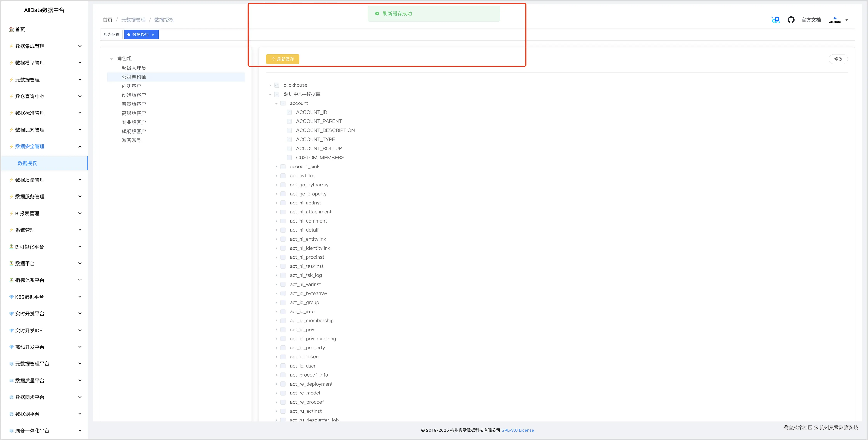Toggle the CUSTOM_MEMBERS checkbox
Viewport: 868px width, 440px height.
(289, 157)
